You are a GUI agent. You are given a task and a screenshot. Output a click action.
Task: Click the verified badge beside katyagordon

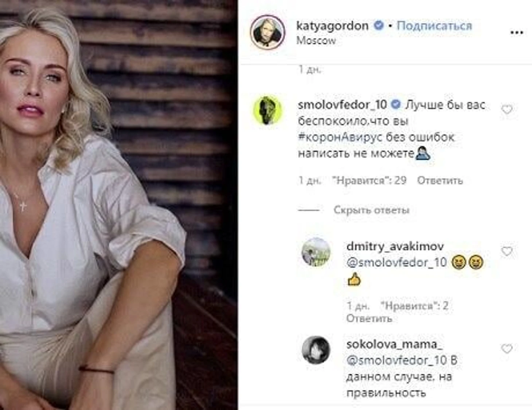[x=379, y=26]
